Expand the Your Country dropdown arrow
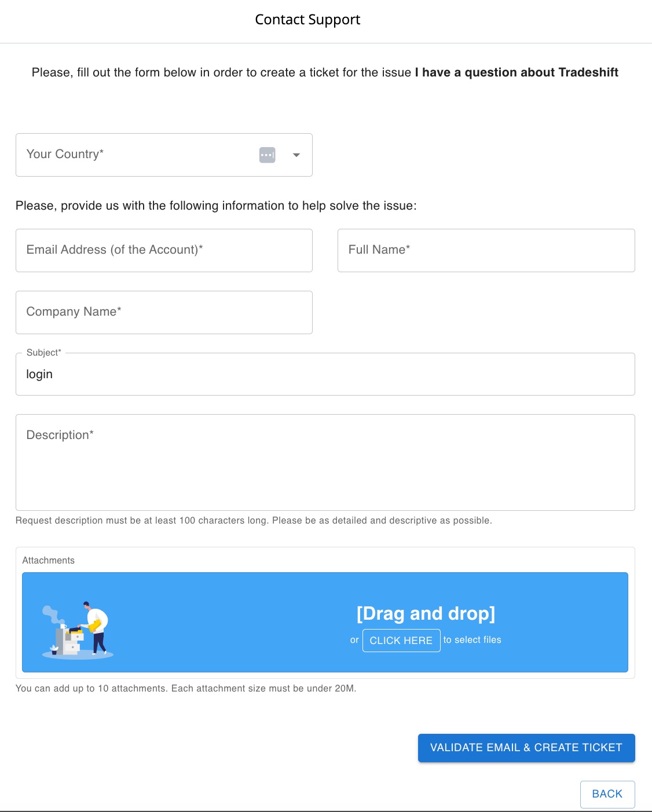652x812 pixels. [x=296, y=155]
